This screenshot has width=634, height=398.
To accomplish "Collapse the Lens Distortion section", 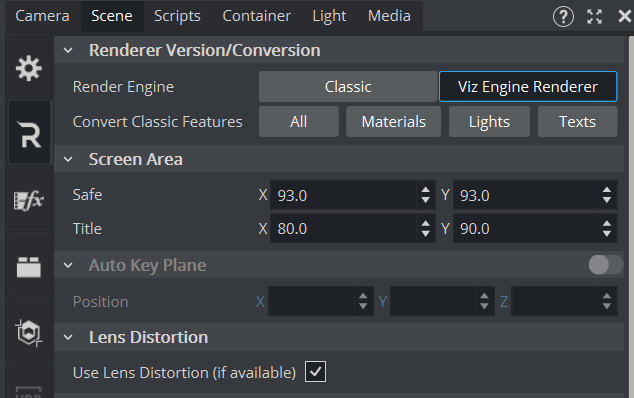I will [68, 337].
